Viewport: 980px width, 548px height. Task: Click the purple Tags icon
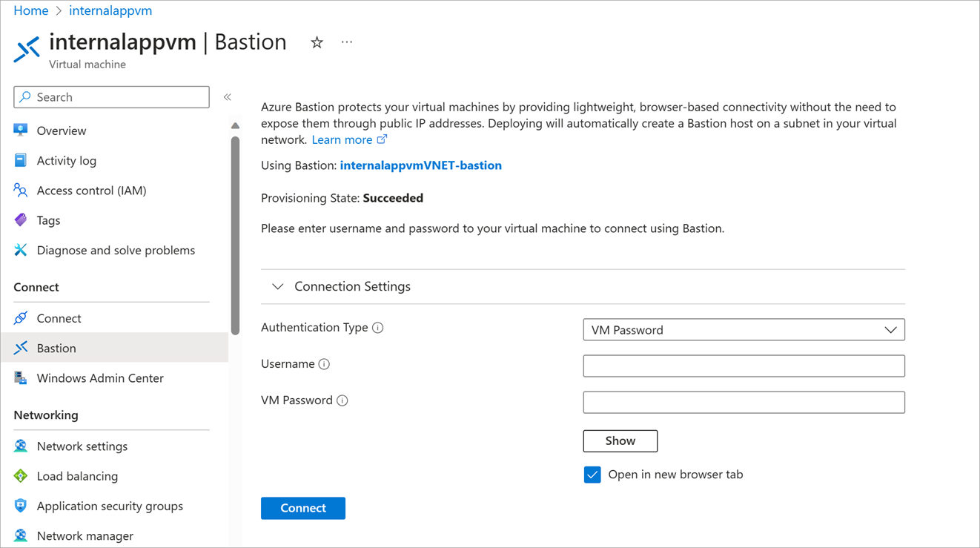(21, 220)
